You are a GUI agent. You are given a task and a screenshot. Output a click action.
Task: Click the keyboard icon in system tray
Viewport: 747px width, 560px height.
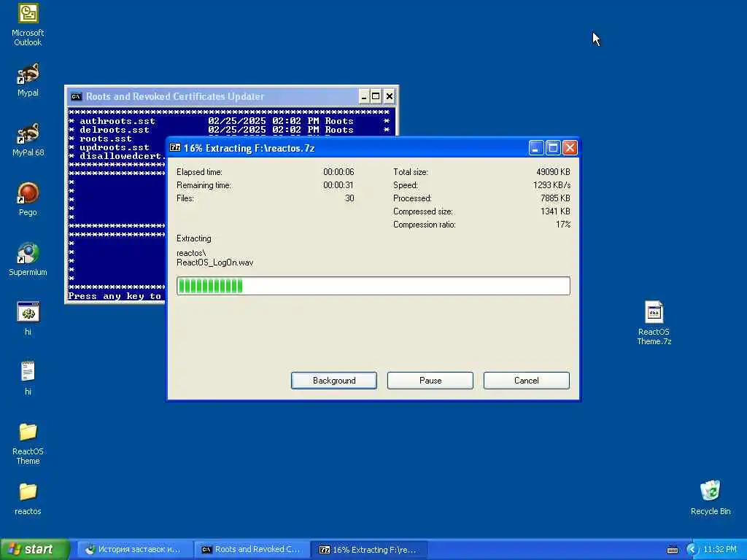(x=672, y=550)
